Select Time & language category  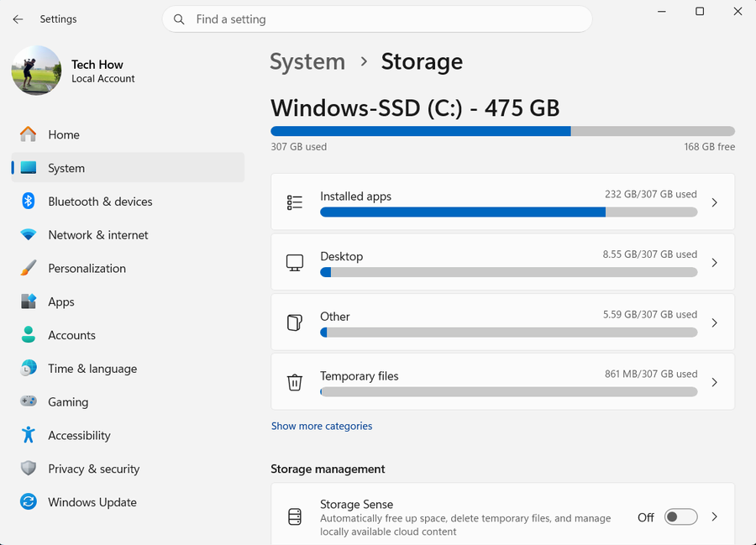click(x=128, y=369)
